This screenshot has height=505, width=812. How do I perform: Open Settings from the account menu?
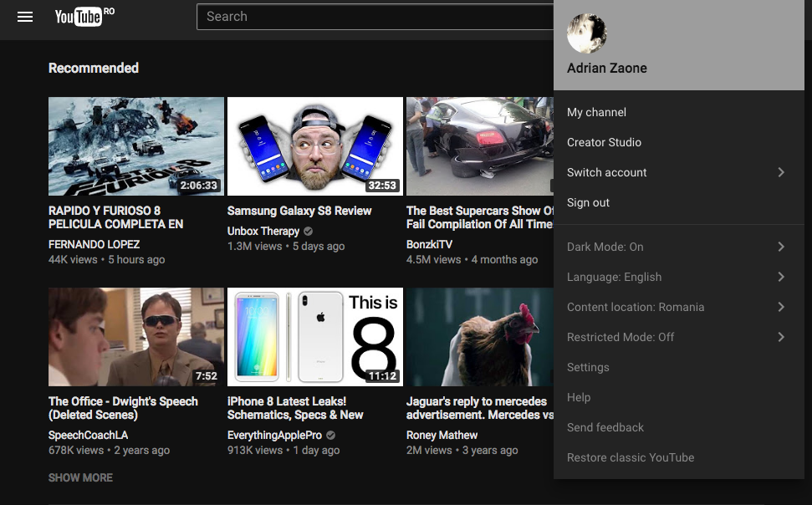(588, 367)
